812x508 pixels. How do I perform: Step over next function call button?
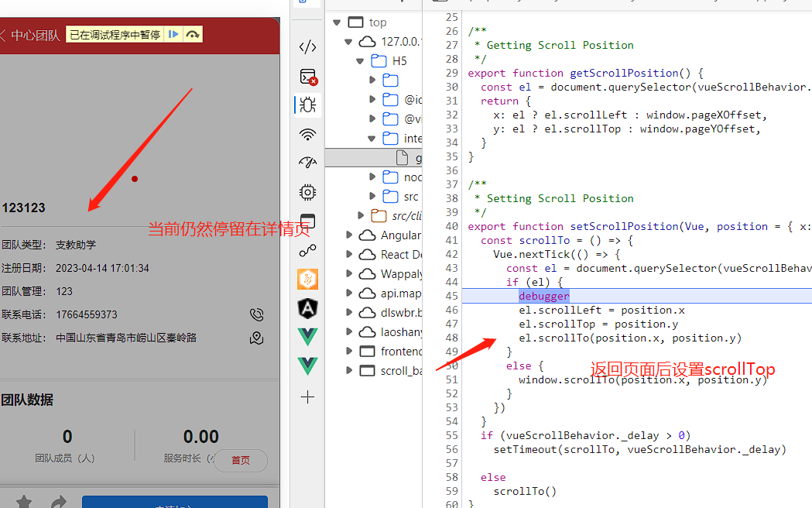coord(193,34)
